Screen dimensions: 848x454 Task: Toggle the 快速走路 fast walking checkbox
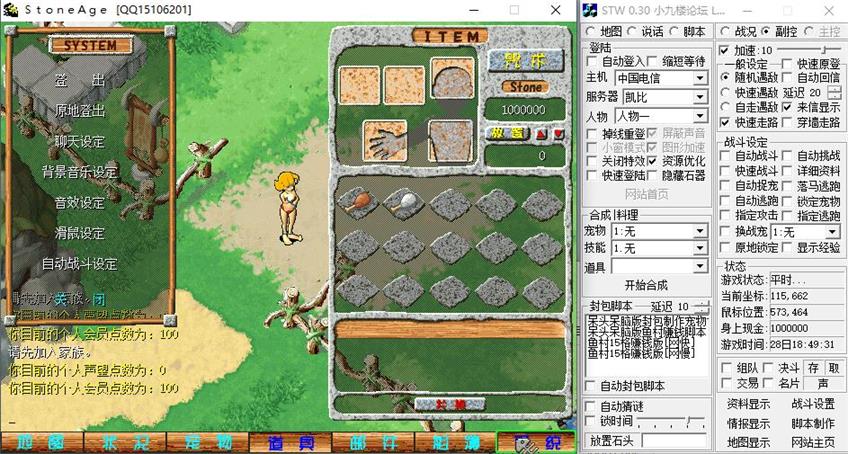click(x=726, y=122)
